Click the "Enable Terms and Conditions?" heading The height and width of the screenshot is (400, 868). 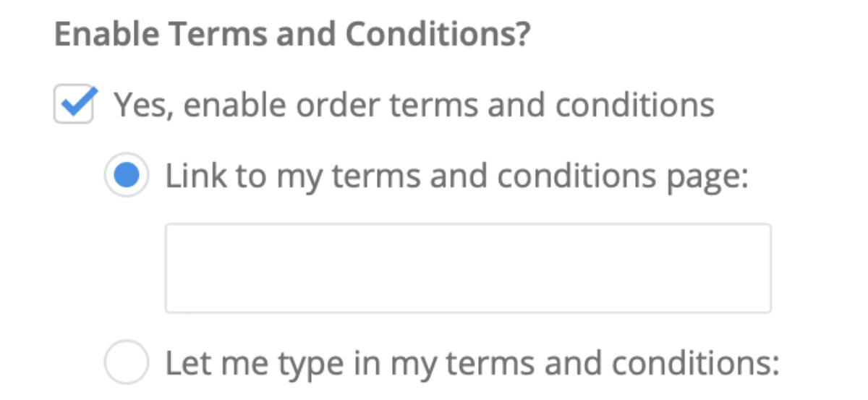(293, 35)
